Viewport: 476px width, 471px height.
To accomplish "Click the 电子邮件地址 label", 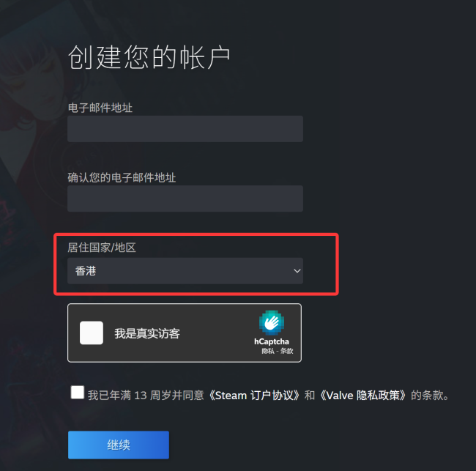I will 100,108.
